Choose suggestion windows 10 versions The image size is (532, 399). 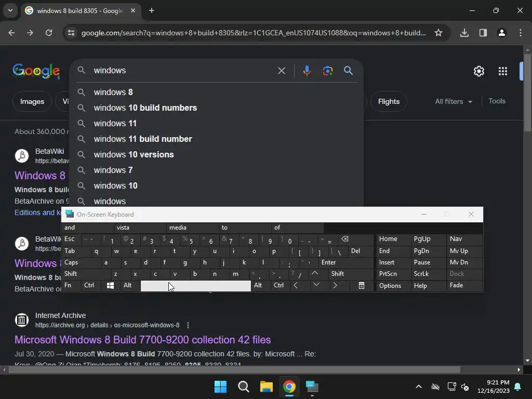click(217, 155)
